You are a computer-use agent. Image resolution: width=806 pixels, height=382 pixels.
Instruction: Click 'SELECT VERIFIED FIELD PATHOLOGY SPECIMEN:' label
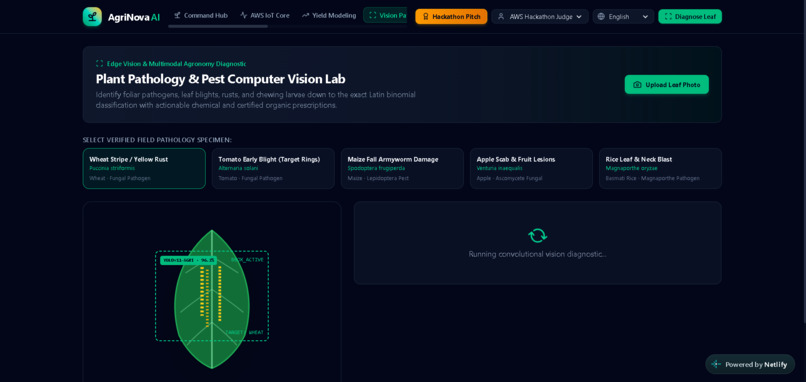click(157, 140)
